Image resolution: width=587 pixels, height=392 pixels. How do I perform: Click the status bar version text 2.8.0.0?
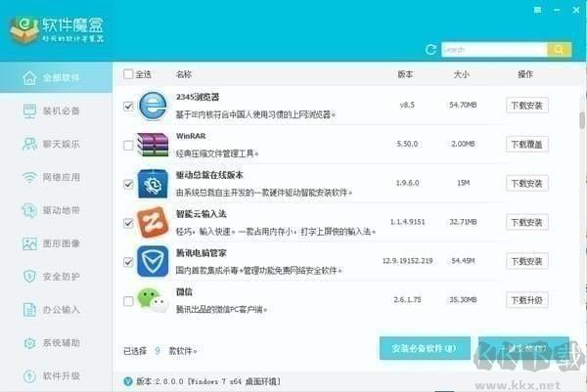coord(208,381)
